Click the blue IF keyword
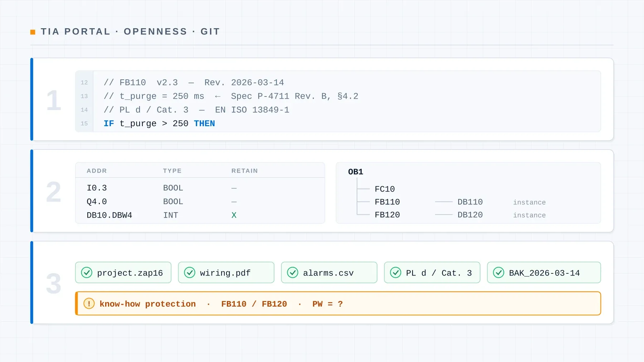The height and width of the screenshot is (362, 644). [x=109, y=124]
